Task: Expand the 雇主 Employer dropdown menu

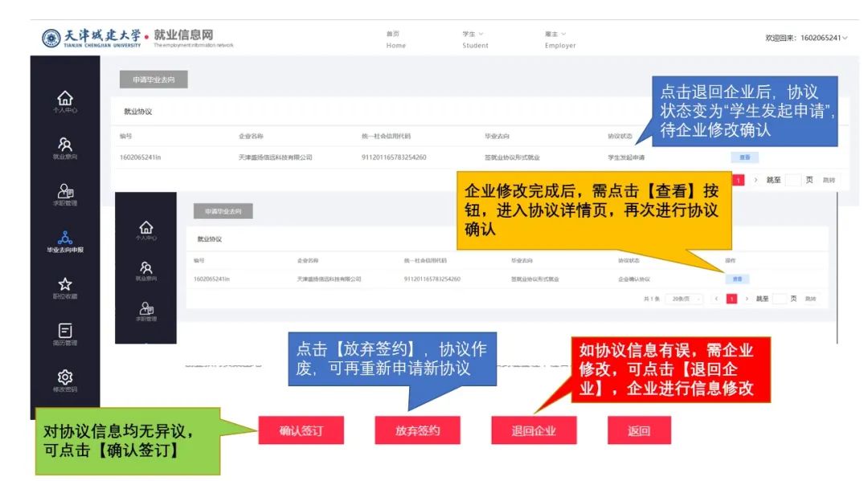Action: tap(559, 39)
